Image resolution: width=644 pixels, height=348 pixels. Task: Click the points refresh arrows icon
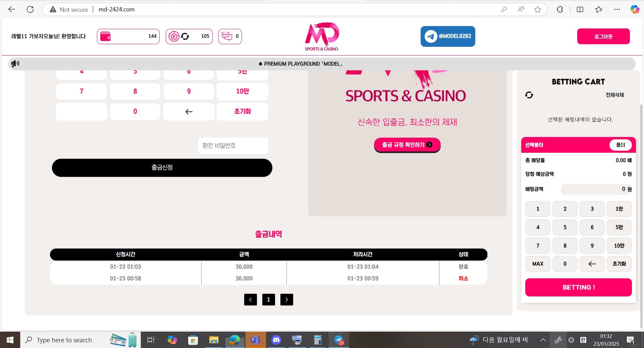(x=185, y=36)
